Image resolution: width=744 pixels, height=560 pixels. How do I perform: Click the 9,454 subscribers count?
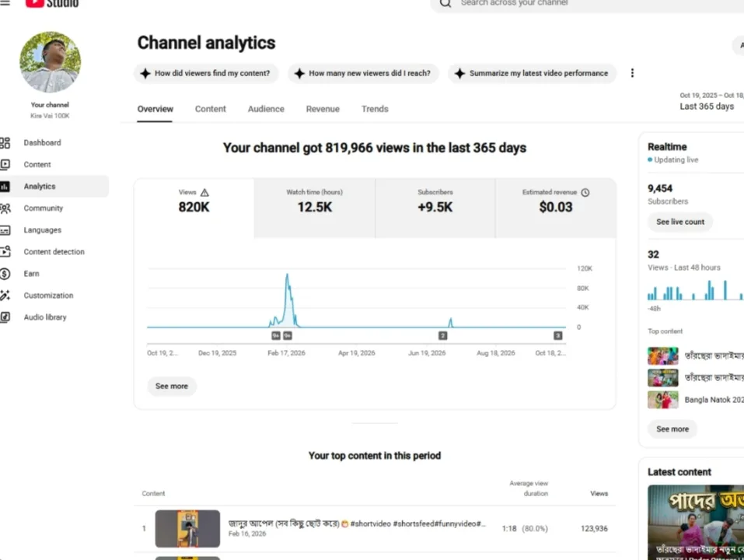[660, 189]
